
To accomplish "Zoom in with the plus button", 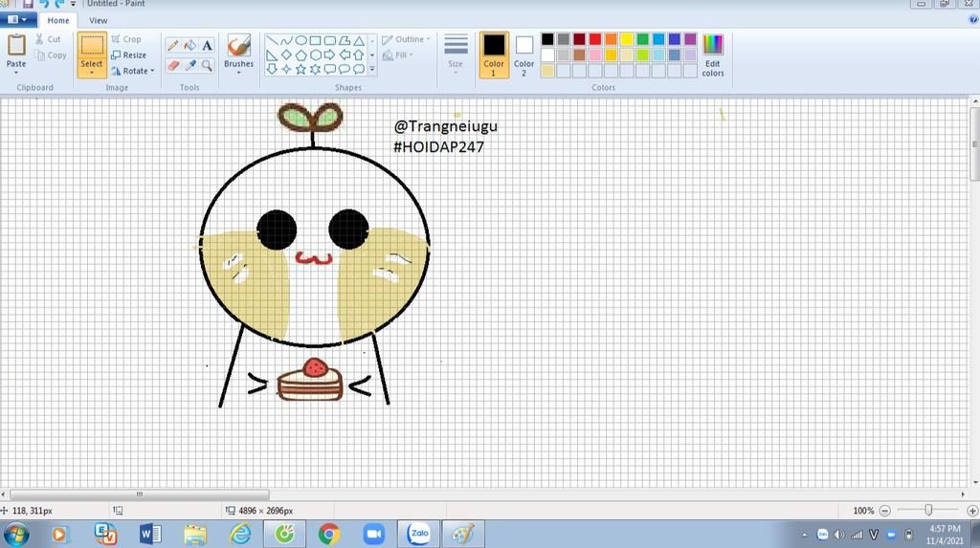I will tap(972, 511).
